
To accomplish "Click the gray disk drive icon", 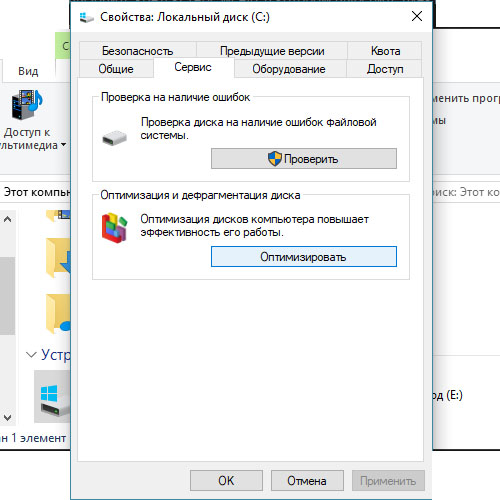I will [115, 138].
